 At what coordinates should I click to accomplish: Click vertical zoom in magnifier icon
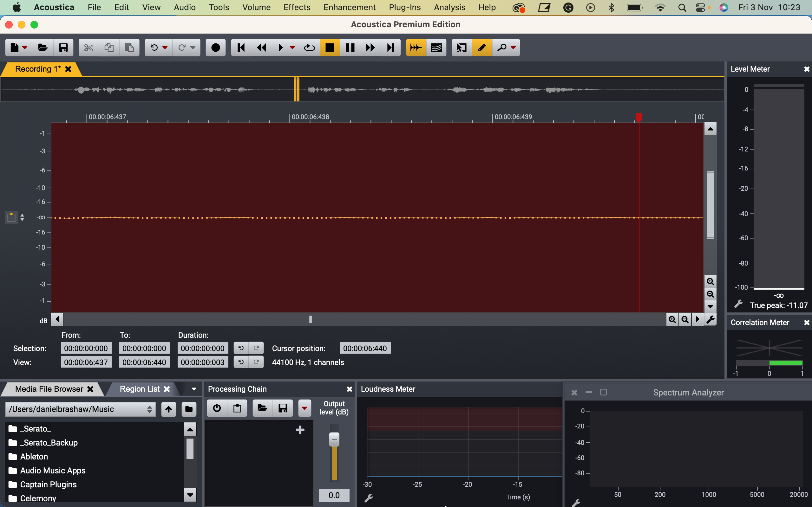710,281
